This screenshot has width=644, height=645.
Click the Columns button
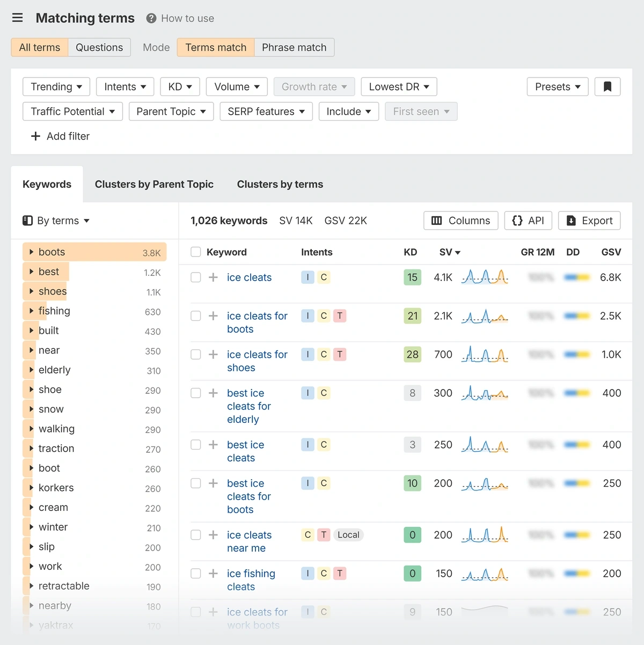pos(461,221)
